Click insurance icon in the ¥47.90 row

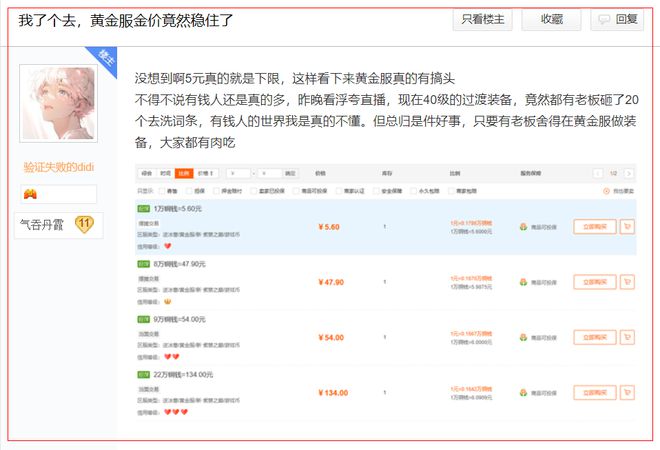[x=523, y=282]
